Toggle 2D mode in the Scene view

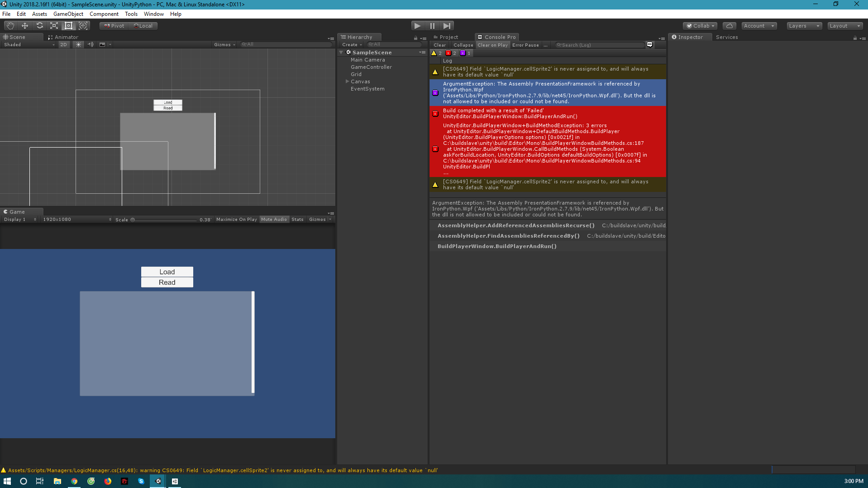[63, 44]
